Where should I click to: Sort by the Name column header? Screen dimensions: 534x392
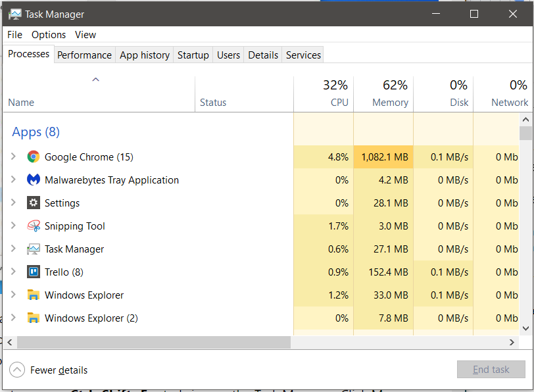point(99,94)
